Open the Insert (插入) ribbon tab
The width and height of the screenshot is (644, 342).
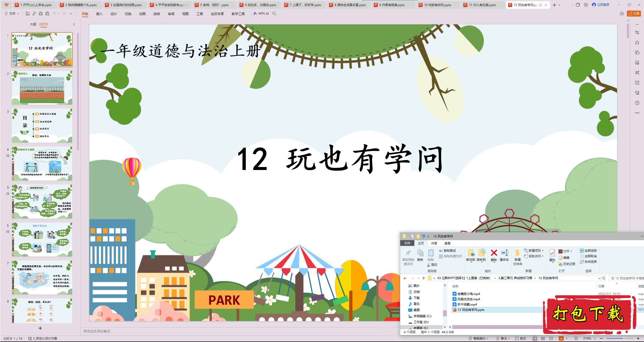click(x=99, y=14)
